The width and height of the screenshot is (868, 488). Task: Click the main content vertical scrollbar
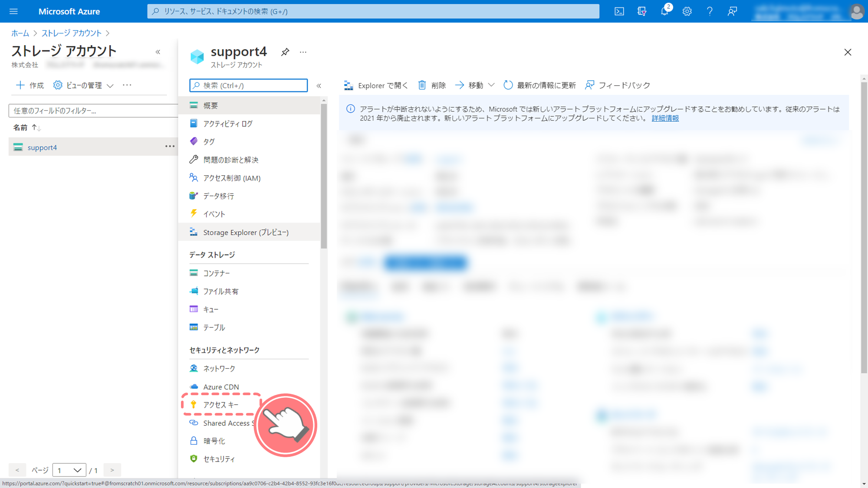tap(864, 227)
